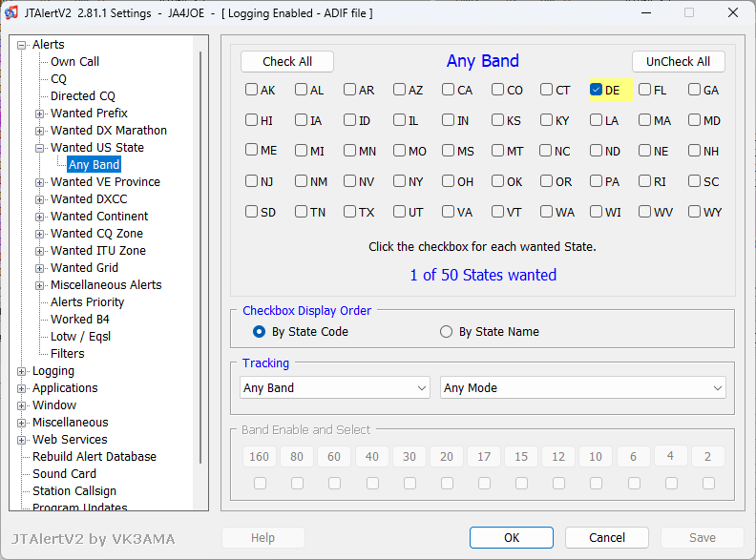
Task: Collapse the Alerts tree node
Action: coord(22,45)
